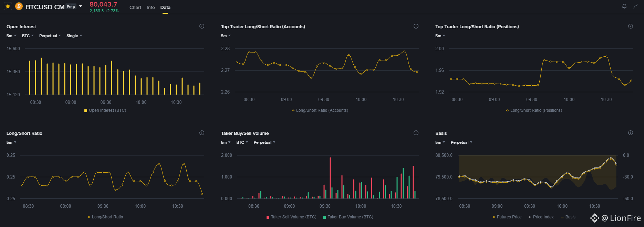Show info for Taker Buy/Sell Volume
644x227 pixels.
click(x=416, y=133)
